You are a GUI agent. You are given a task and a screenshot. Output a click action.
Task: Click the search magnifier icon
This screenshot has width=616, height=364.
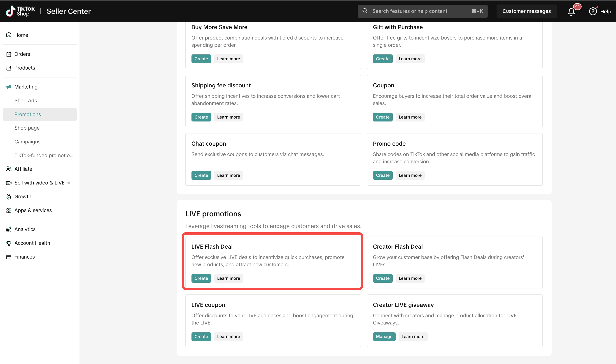tap(365, 11)
